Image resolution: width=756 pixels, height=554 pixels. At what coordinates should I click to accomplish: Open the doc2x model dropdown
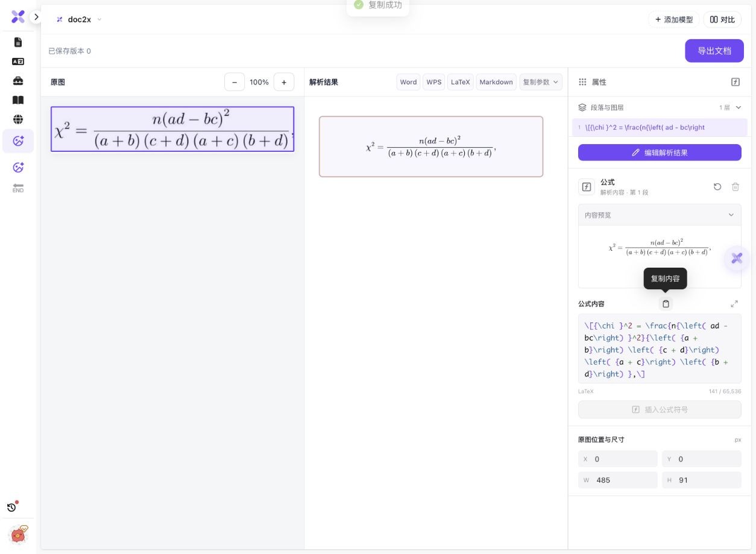[x=79, y=19]
